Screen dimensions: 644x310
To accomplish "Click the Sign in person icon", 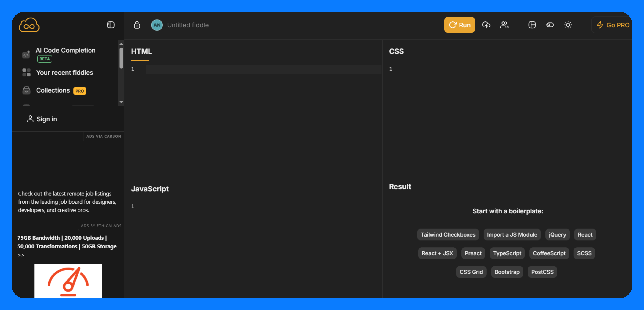I will point(30,119).
